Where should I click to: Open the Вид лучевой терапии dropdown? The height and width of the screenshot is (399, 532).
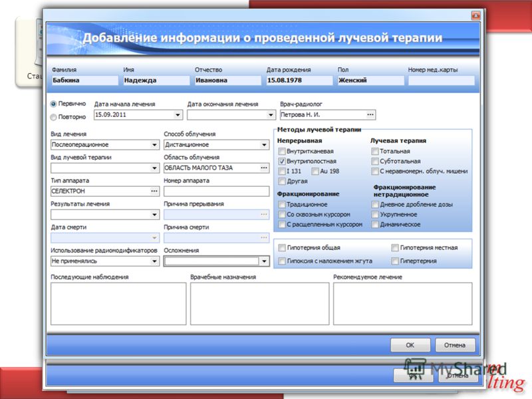[x=154, y=168]
